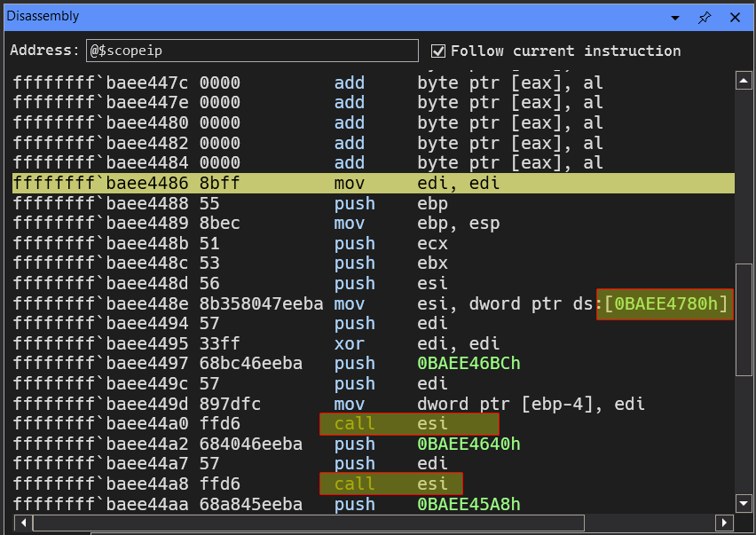Open the Disassembly window position dropdown arrow
Viewport: 756px width, 535px height.
(675, 17)
